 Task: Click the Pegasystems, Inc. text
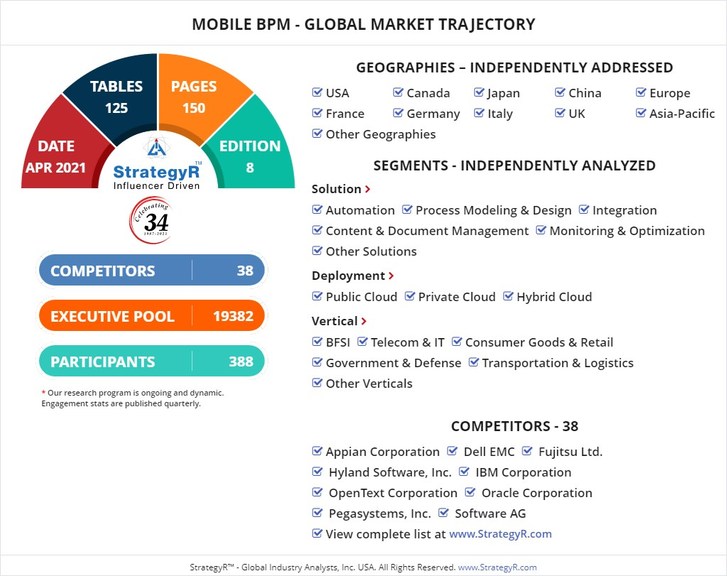point(380,513)
